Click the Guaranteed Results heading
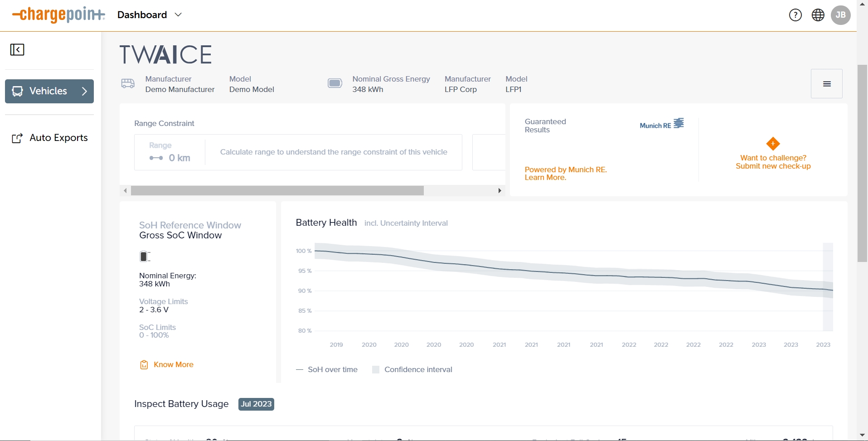Viewport: 868px width, 441px height. [545, 126]
